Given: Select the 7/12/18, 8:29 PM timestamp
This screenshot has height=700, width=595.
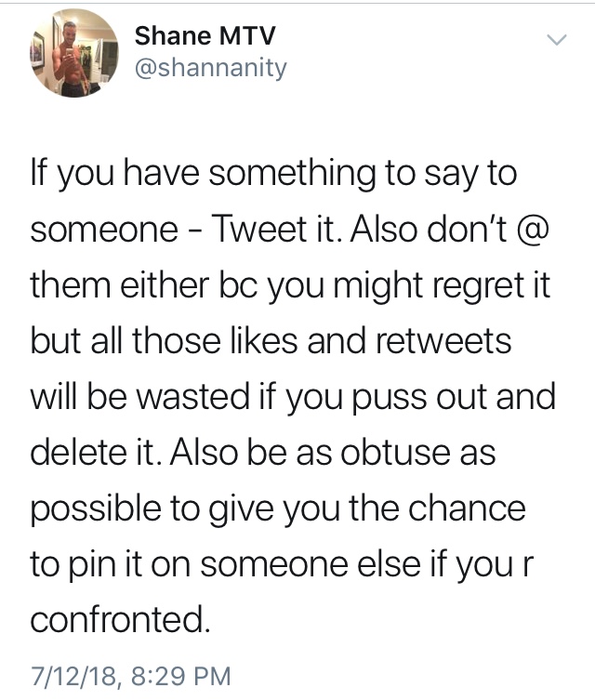Looking at the screenshot, I should point(130,676).
